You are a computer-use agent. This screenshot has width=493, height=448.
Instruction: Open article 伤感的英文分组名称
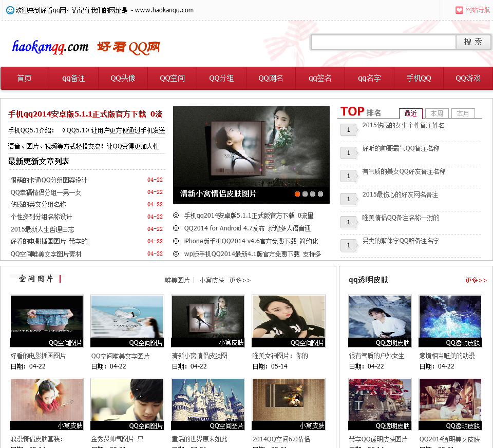[x=39, y=205]
